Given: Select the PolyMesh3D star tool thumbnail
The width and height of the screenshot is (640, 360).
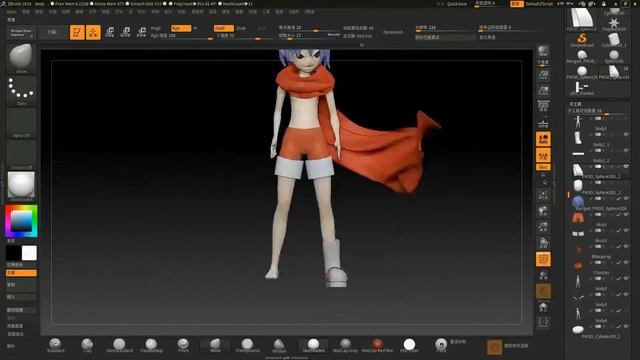Looking at the screenshot, I should tap(614, 23).
